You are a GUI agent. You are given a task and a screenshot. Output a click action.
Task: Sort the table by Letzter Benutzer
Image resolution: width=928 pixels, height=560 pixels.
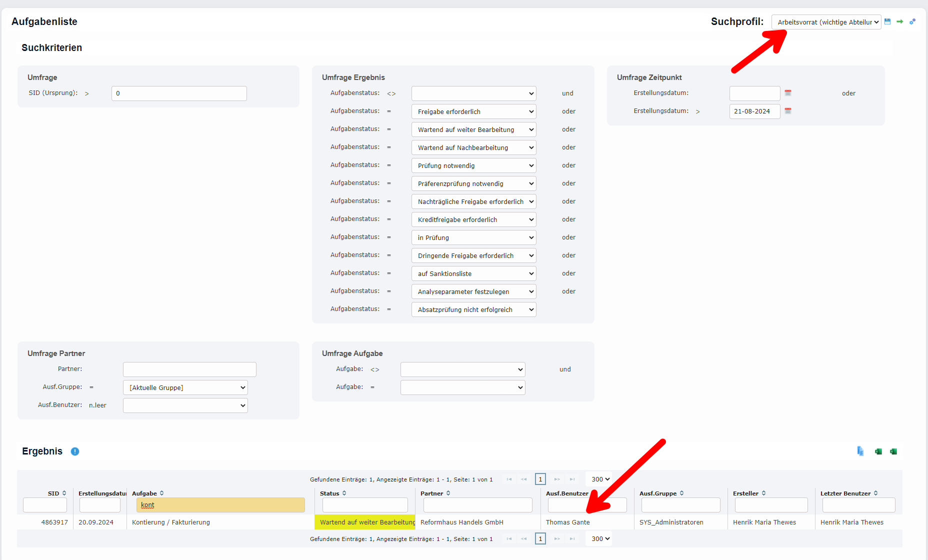click(x=875, y=493)
